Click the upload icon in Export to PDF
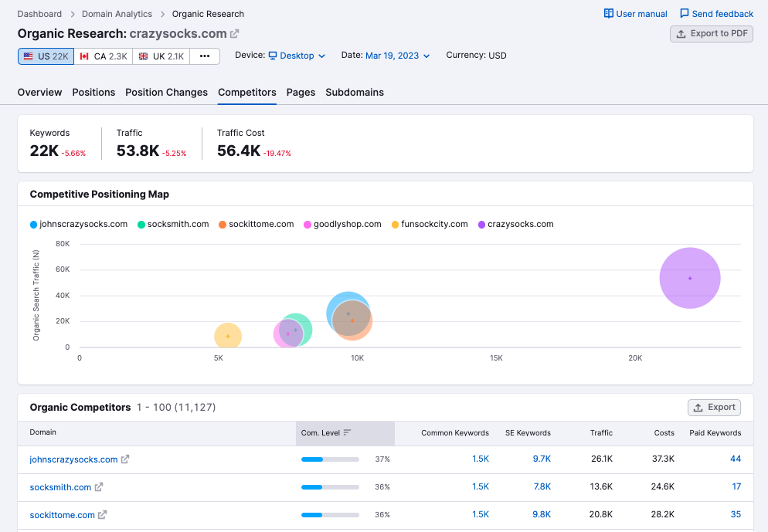This screenshot has height=532, width=768. [681, 34]
